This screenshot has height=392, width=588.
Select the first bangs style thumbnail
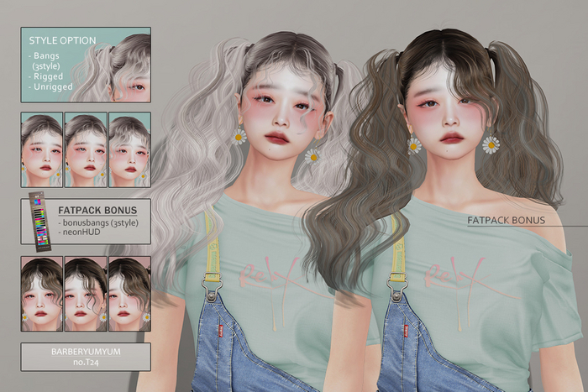[x=41, y=149]
